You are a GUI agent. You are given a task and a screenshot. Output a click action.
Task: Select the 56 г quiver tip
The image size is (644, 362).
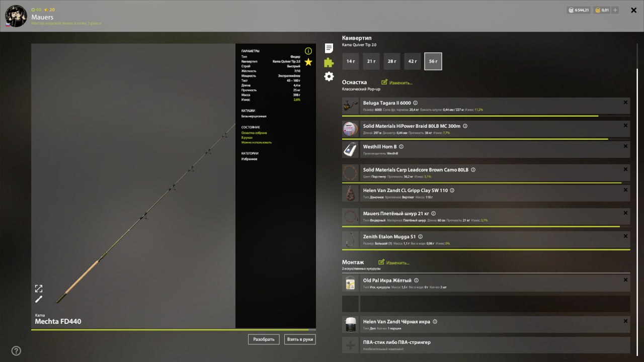[433, 61]
